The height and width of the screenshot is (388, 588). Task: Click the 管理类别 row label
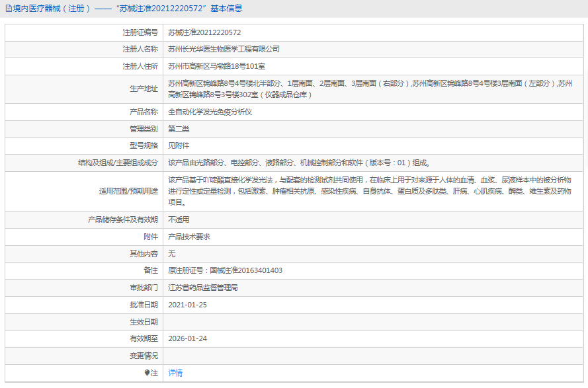tap(144, 129)
